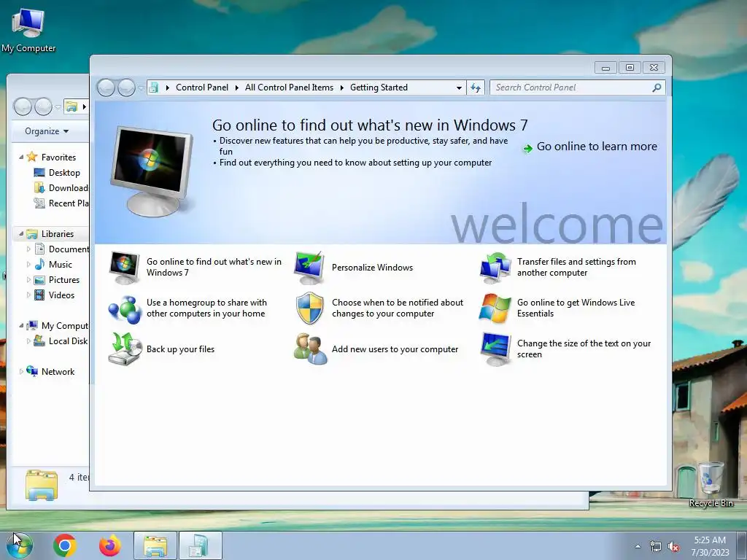The width and height of the screenshot is (747, 560).
Task: Click the refresh button in Control Panel address bar
Action: pyautogui.click(x=476, y=87)
